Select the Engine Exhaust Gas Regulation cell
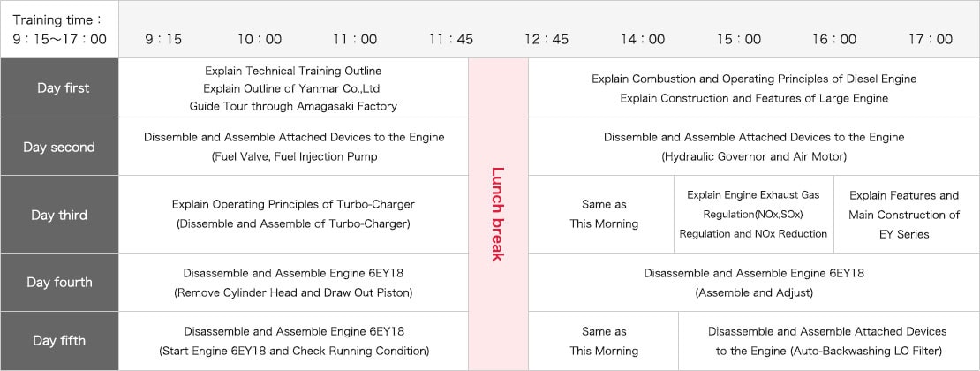980x371 pixels. coord(753,214)
